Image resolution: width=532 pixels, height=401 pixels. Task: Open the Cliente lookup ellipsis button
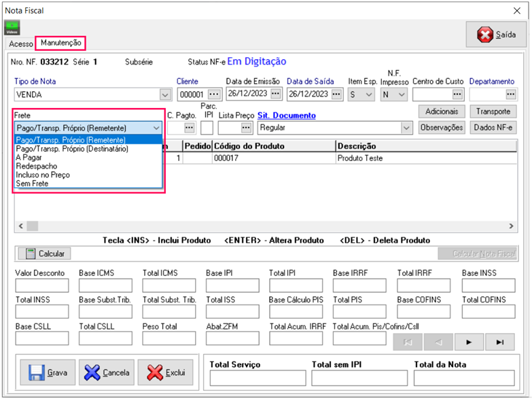(x=215, y=94)
